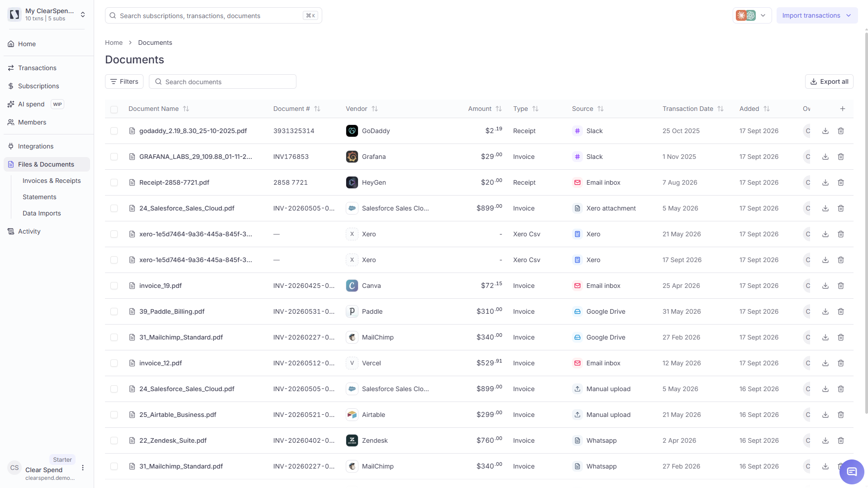Screen dimensions: 868x488
Task: Click the HeyGen vendor logo
Action: click(x=352, y=182)
